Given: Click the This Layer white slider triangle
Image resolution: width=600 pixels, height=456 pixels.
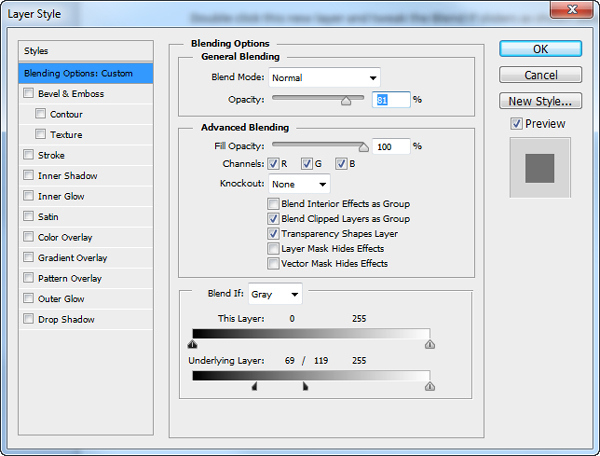Looking at the screenshot, I should (x=430, y=344).
